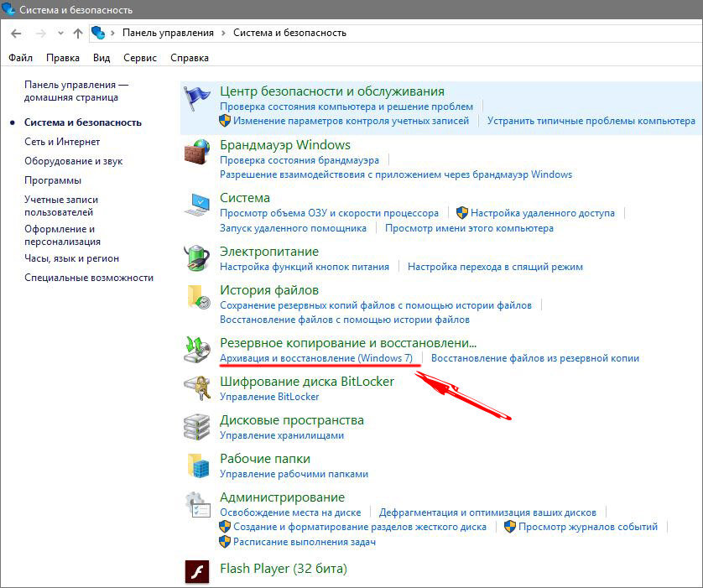This screenshot has height=588, width=703.
Task: Click Управление хранилищами link
Action: pyautogui.click(x=282, y=435)
